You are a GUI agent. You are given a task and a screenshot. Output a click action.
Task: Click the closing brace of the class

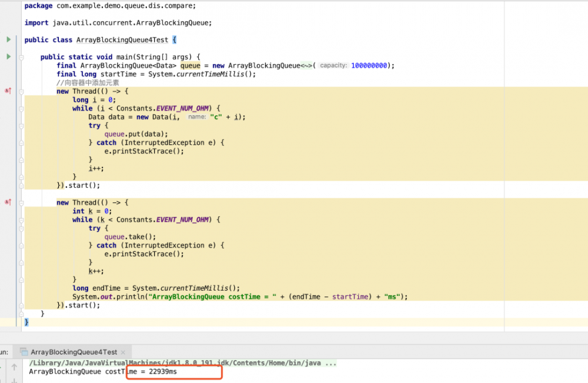coord(26,322)
